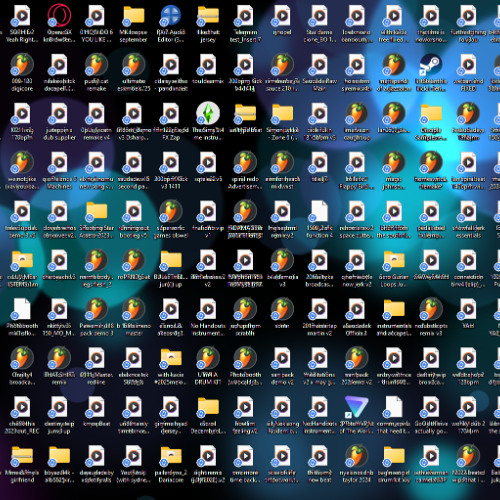Select The Sims 4 desktop icon

pos(208,113)
